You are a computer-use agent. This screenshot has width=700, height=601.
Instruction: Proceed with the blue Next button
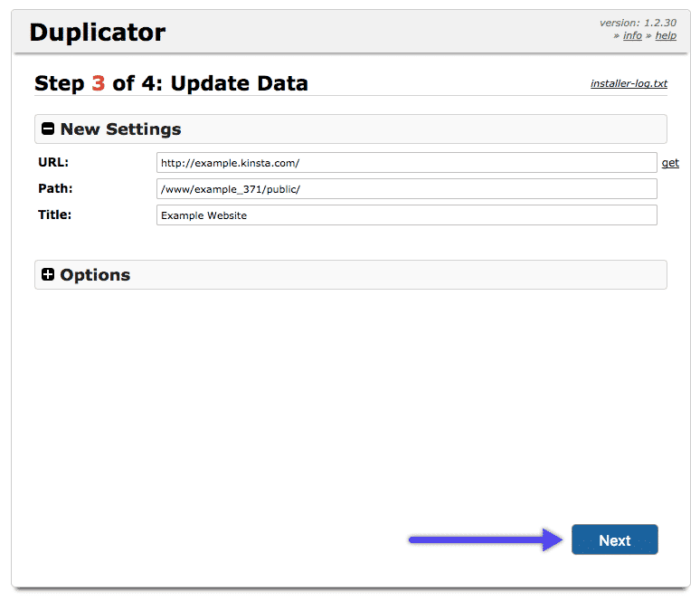[x=614, y=540]
